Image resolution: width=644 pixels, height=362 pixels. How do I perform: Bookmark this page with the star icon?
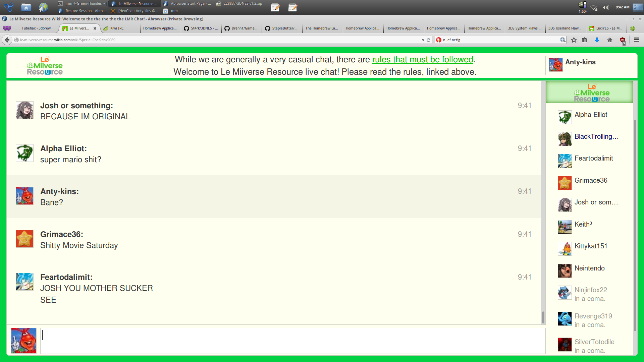point(574,40)
